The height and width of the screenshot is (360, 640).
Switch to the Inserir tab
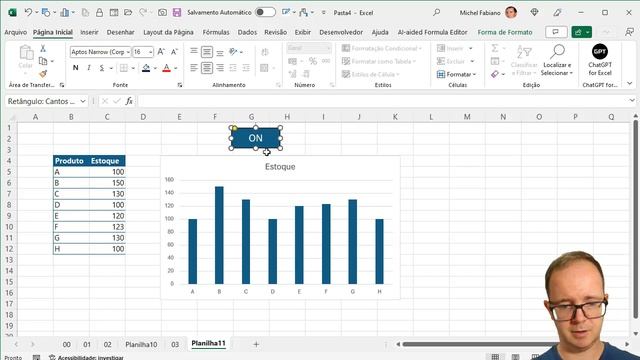pyautogui.click(x=89, y=32)
